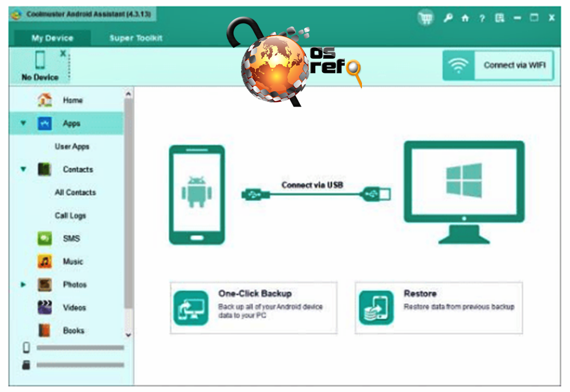Click the Windows monitor illustration
The height and width of the screenshot is (392, 570).
464,193
